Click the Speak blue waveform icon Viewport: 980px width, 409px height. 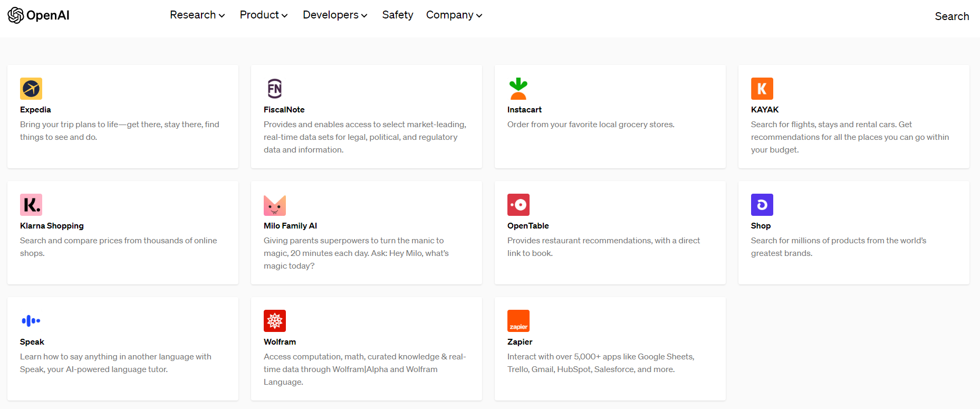click(31, 321)
